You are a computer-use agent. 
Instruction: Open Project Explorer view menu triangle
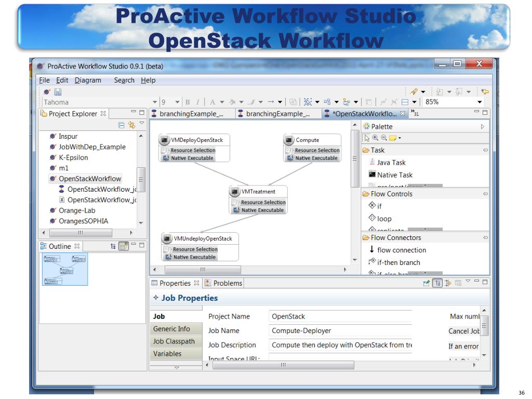(142, 123)
